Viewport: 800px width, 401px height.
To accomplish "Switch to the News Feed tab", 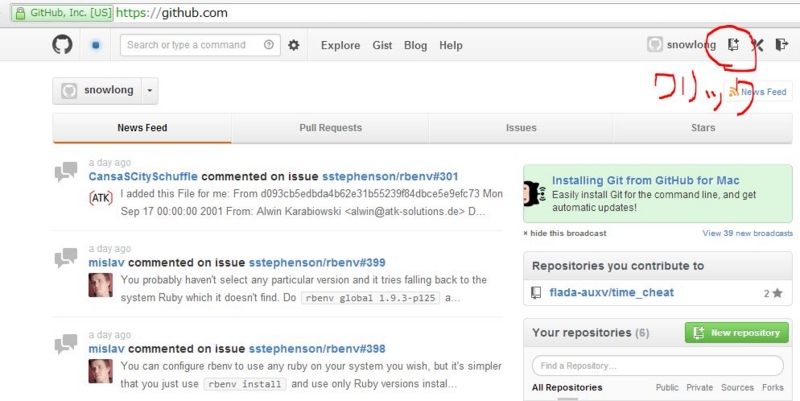I will click(x=142, y=128).
